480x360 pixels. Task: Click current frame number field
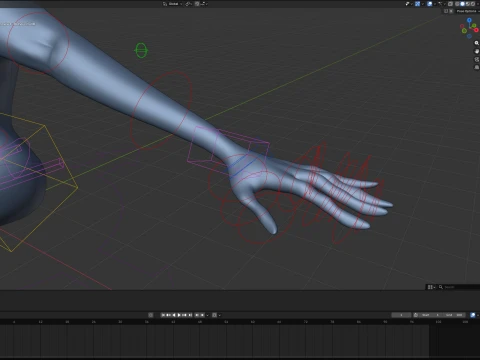401,315
